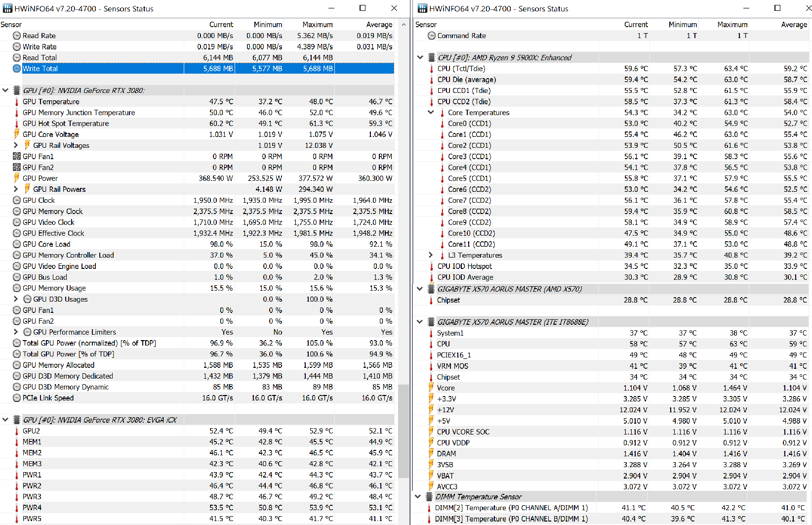Click the GPU Core Voltage lightning icon

[x=17, y=134]
